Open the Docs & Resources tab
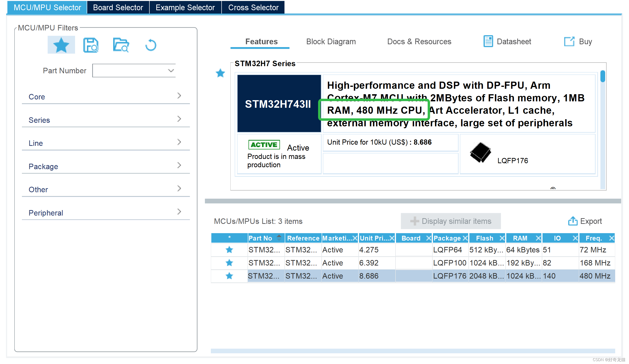 [x=419, y=41]
